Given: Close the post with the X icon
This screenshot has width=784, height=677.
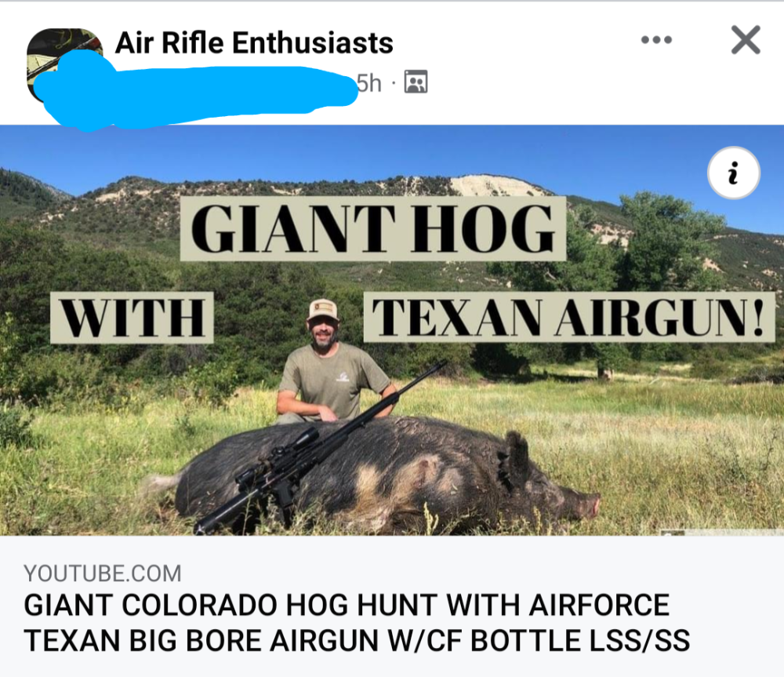Looking at the screenshot, I should tap(746, 39).
